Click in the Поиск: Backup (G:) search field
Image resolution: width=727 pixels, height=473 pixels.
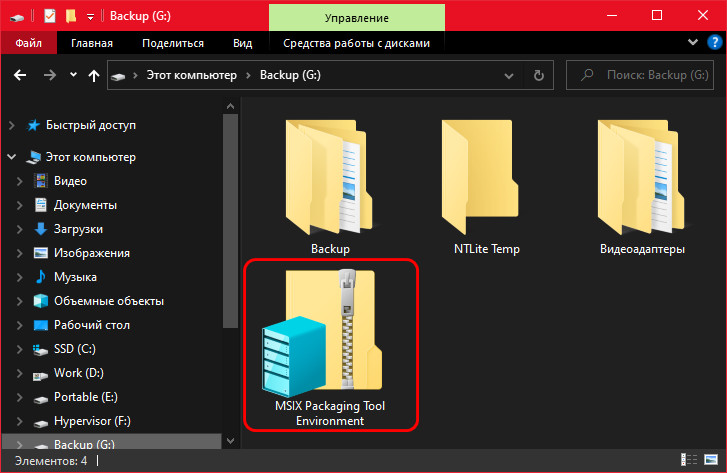click(640, 75)
